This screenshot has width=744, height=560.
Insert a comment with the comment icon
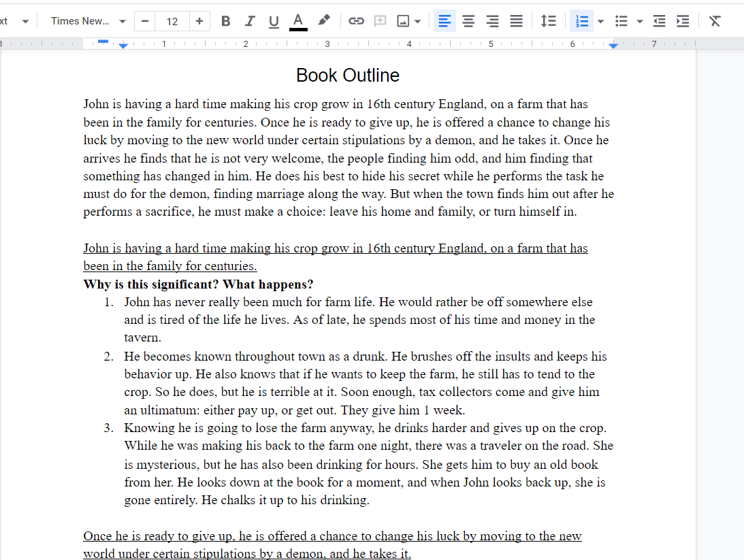(x=380, y=21)
